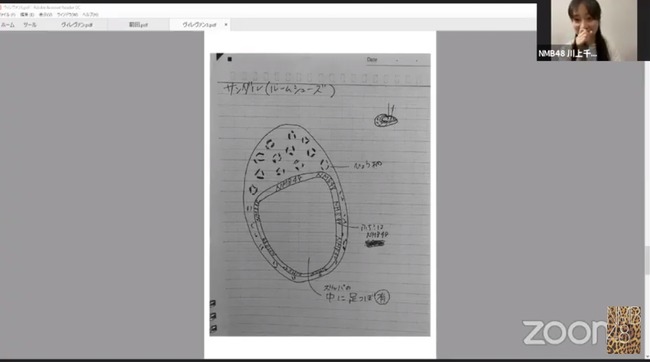The image size is (650, 362).
Task: Open the ヘルプ menu
Action: point(90,15)
